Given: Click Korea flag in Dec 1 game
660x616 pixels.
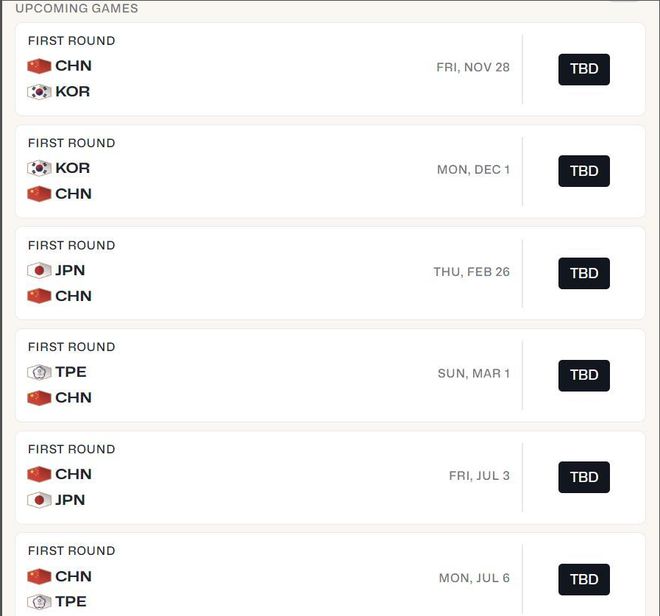Looking at the screenshot, I should pyautogui.click(x=39, y=168).
